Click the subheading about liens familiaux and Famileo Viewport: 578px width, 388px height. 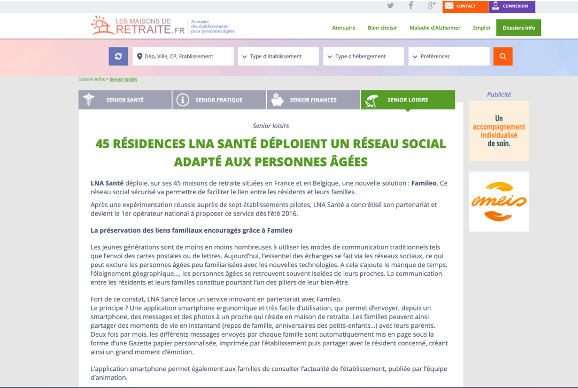pos(191,230)
